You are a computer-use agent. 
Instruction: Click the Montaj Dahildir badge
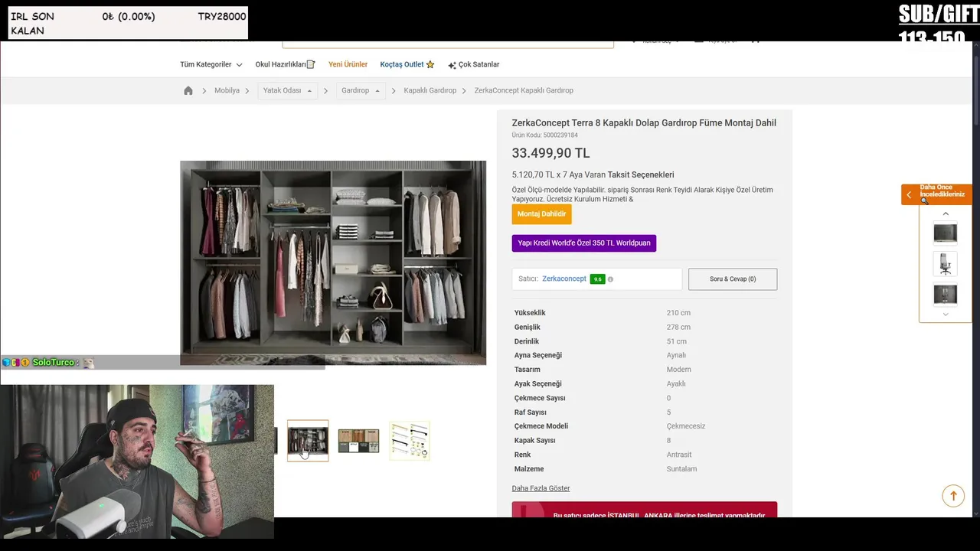click(x=541, y=214)
